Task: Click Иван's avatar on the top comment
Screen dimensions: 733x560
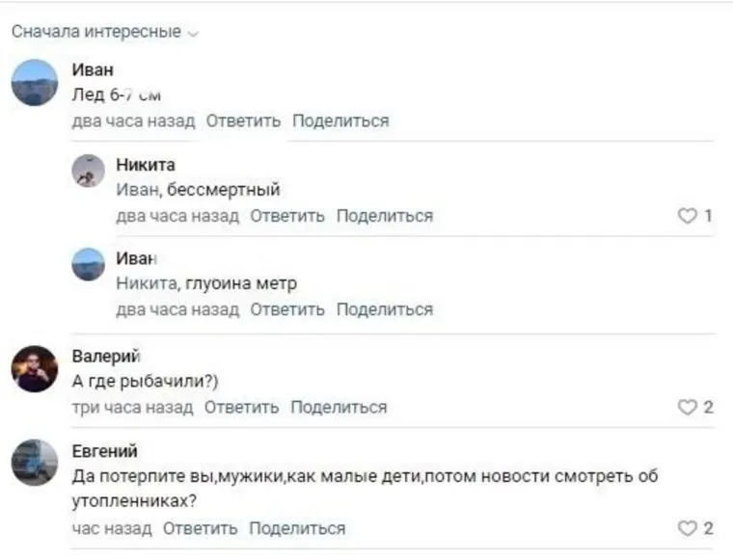Action: (x=35, y=83)
